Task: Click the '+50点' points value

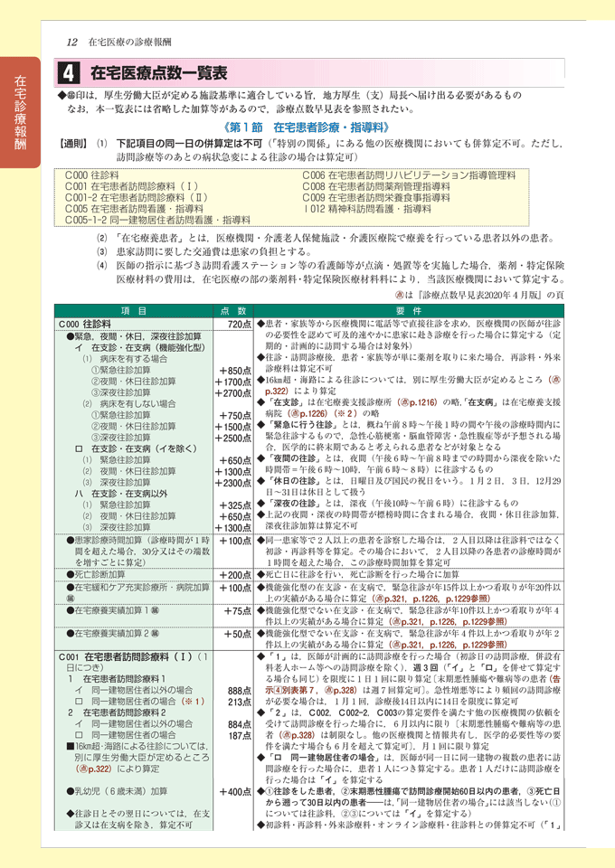Action: 238,634
